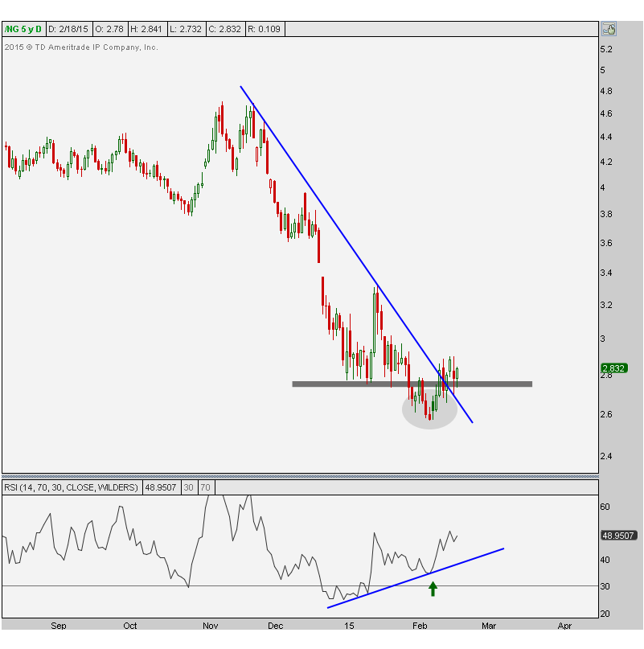
Task: Click the dark 48.9507 bubble on RSI axis
Action: point(618,535)
